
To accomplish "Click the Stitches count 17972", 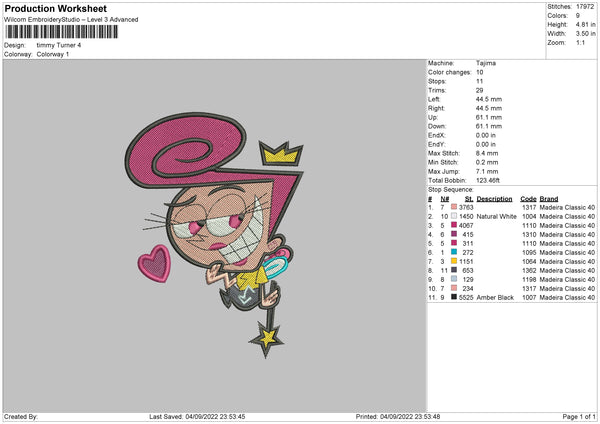I will (x=585, y=7).
